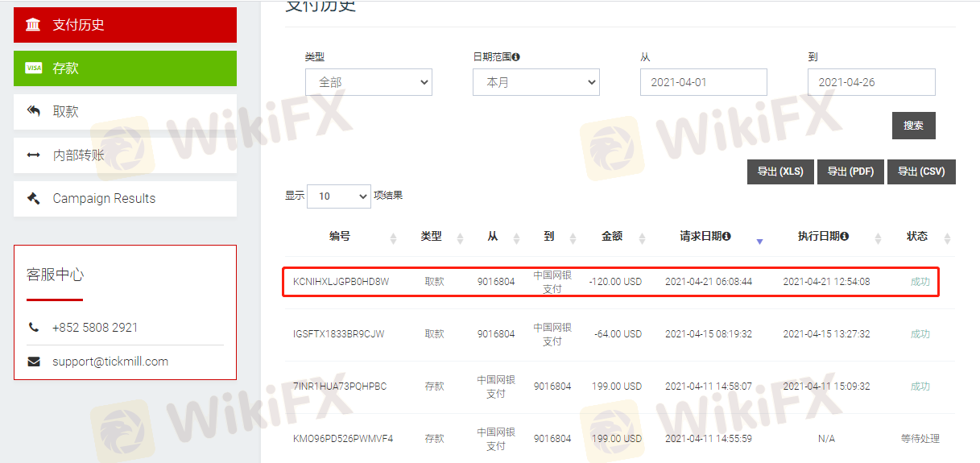Click amount -120.00 USD cell
The height and width of the screenshot is (463, 980).
click(615, 282)
